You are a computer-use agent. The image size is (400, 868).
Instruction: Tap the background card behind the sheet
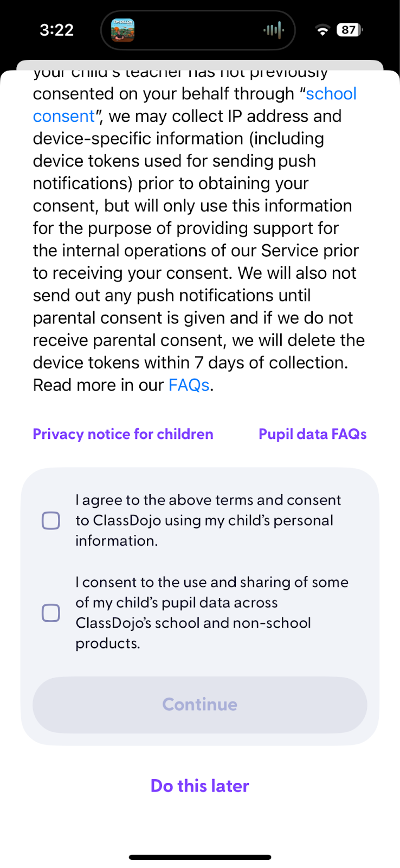[200, 65]
